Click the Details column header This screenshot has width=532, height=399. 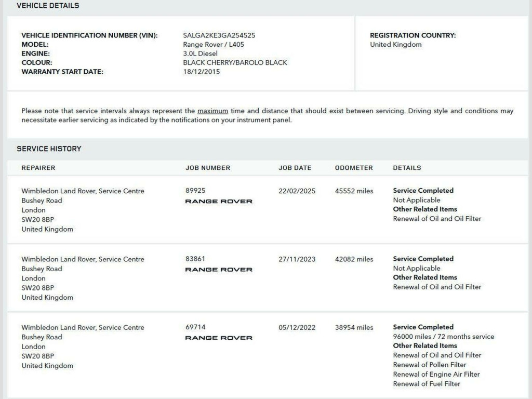[x=407, y=168]
